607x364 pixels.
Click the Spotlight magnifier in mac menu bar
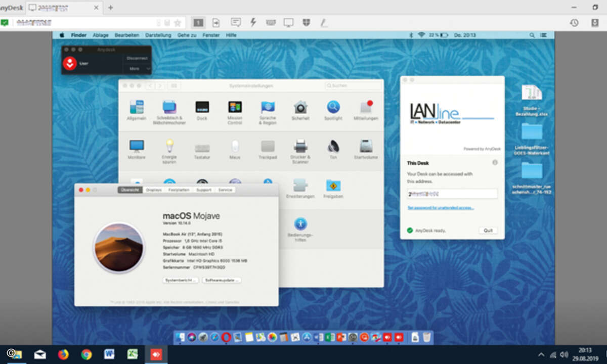tap(532, 35)
